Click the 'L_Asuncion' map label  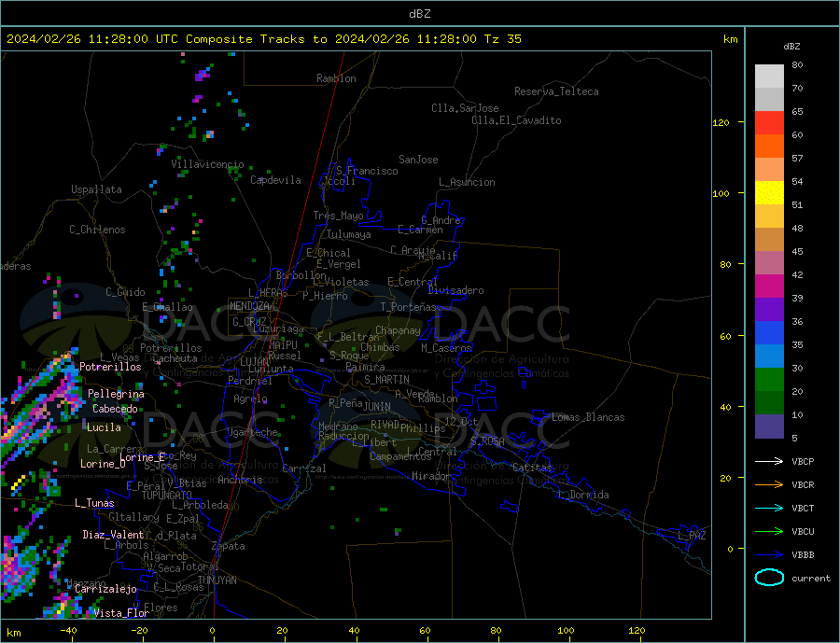467,182
